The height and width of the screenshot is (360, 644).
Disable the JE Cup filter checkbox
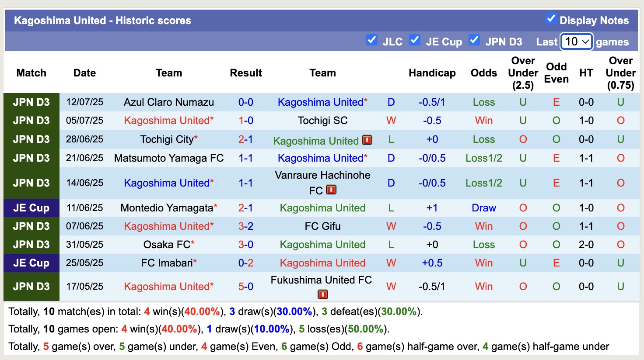(415, 40)
